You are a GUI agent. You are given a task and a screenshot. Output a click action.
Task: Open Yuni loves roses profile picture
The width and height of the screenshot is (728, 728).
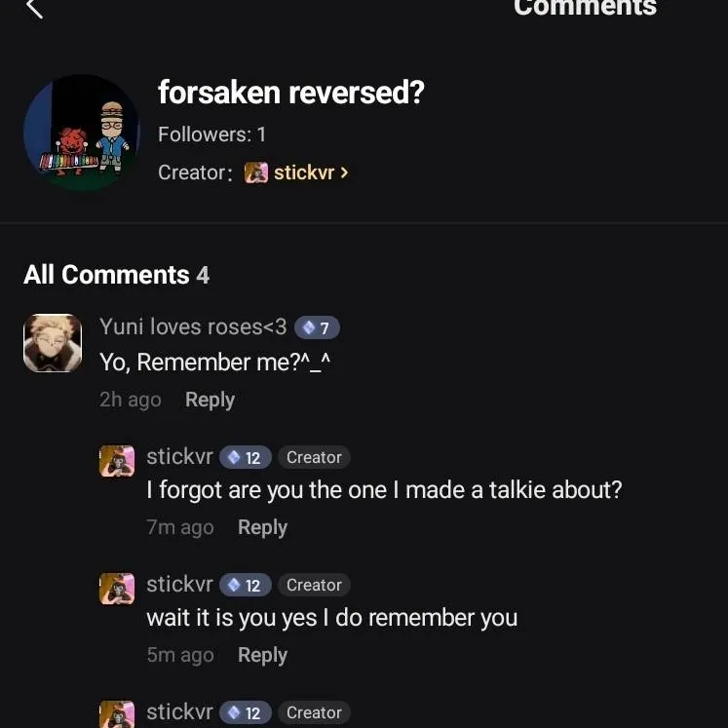(x=53, y=343)
